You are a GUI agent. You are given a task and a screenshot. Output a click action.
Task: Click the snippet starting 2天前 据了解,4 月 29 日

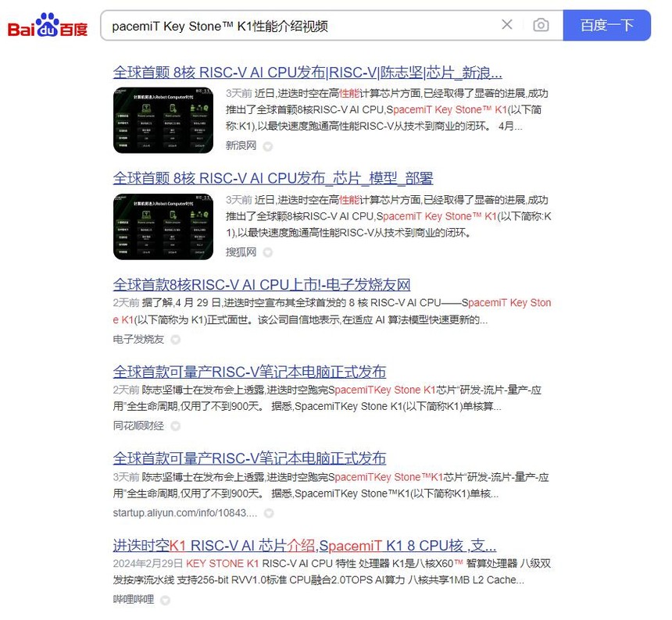coord(332,312)
